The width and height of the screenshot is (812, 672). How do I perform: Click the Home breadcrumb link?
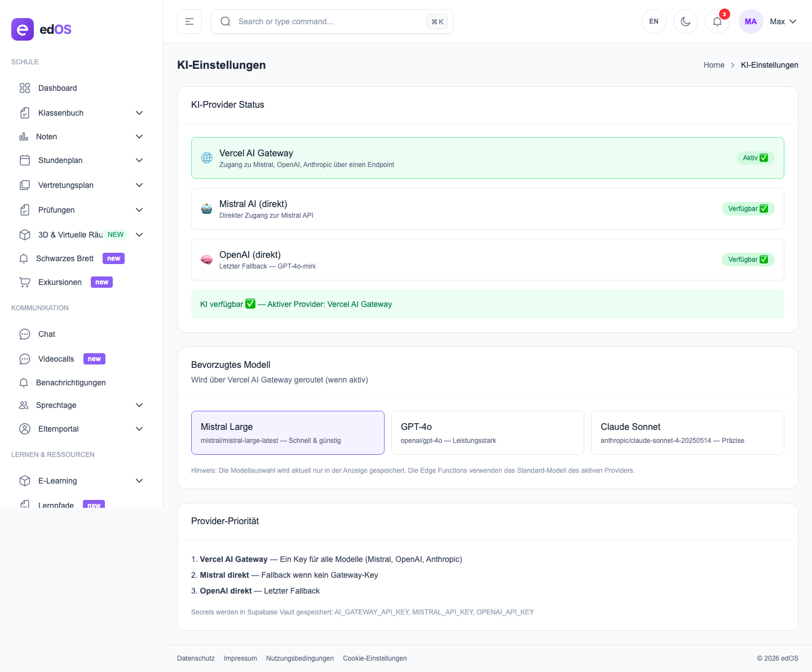[x=713, y=65]
